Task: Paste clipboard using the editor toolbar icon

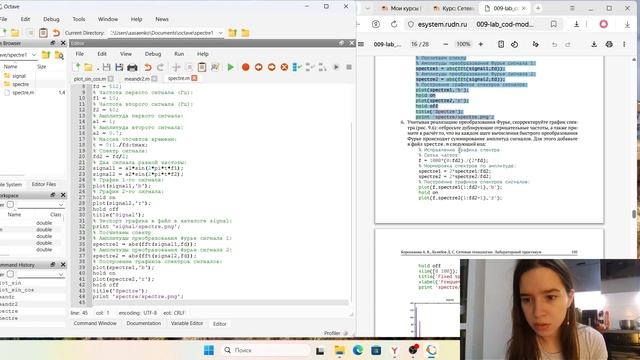Action: pyautogui.click(x=202, y=67)
